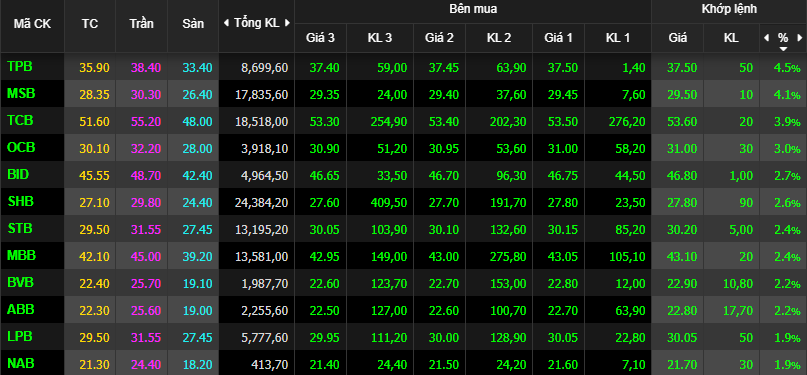Viewport: 807px width, 375px height.
Task: Select NAB ticker in the table
Action: 21,364
